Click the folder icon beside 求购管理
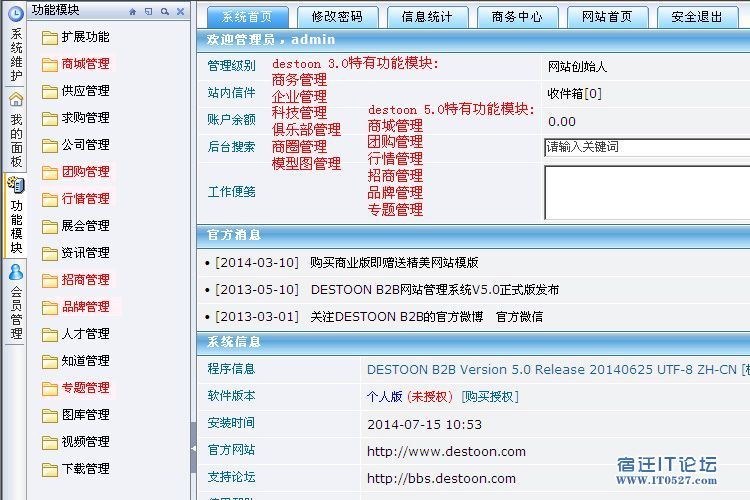The height and width of the screenshot is (500, 750). pyautogui.click(x=50, y=119)
